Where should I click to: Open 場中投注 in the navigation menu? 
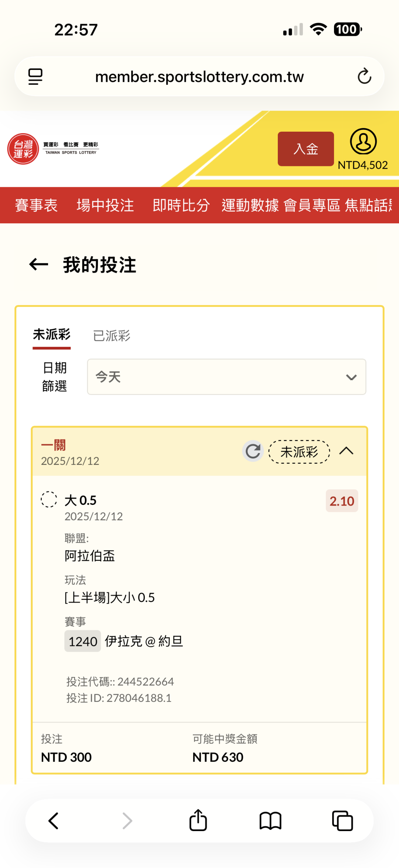tap(105, 205)
